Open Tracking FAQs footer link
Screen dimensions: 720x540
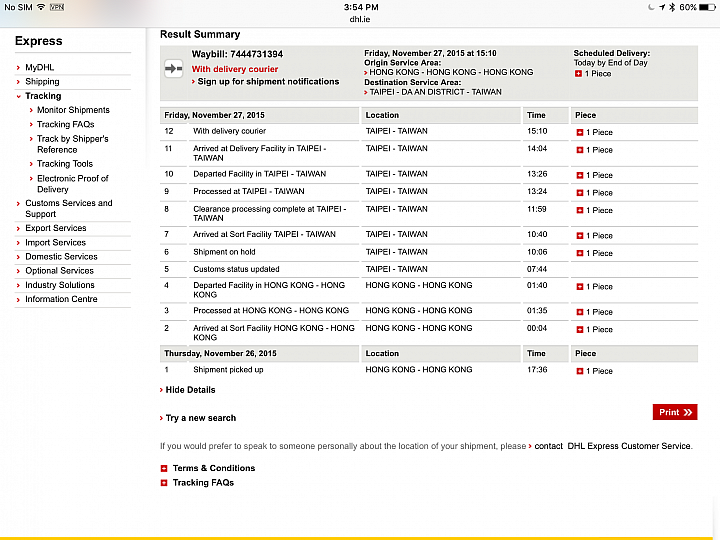pyautogui.click(x=203, y=483)
